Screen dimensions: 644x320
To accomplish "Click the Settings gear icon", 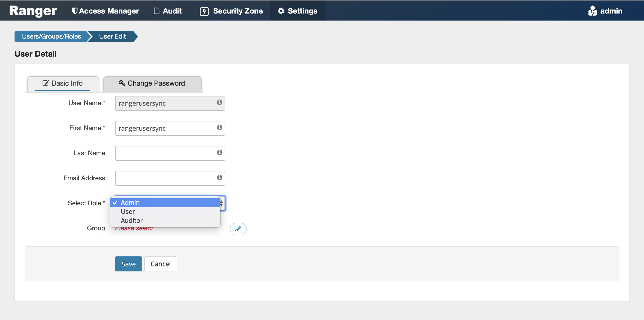I will click(281, 11).
